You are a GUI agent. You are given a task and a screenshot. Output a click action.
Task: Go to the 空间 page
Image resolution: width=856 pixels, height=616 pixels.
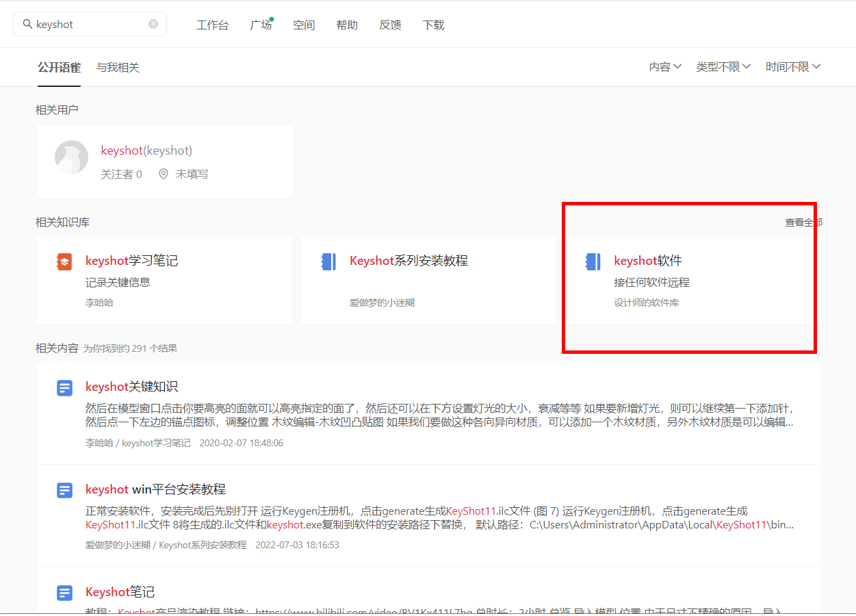[x=304, y=25]
